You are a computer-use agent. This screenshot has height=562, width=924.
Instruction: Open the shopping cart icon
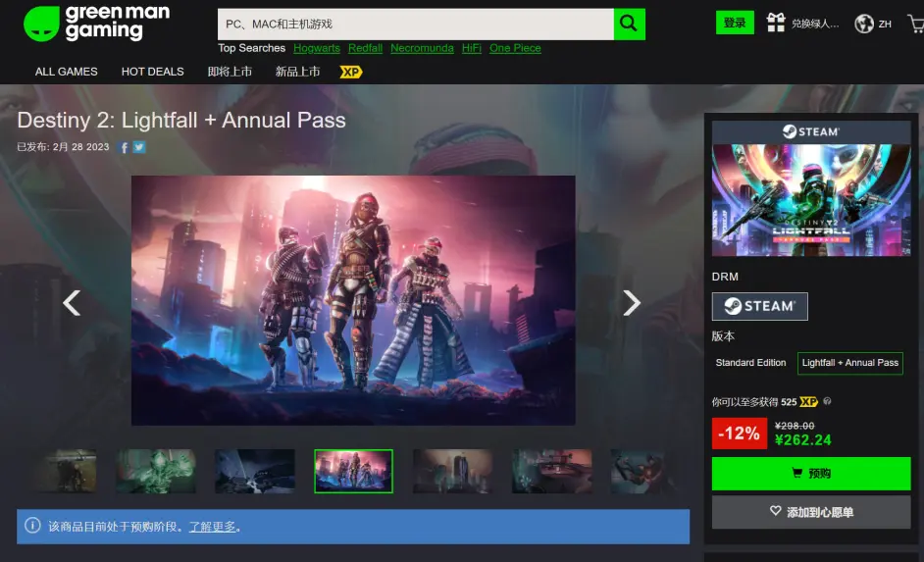916,25
